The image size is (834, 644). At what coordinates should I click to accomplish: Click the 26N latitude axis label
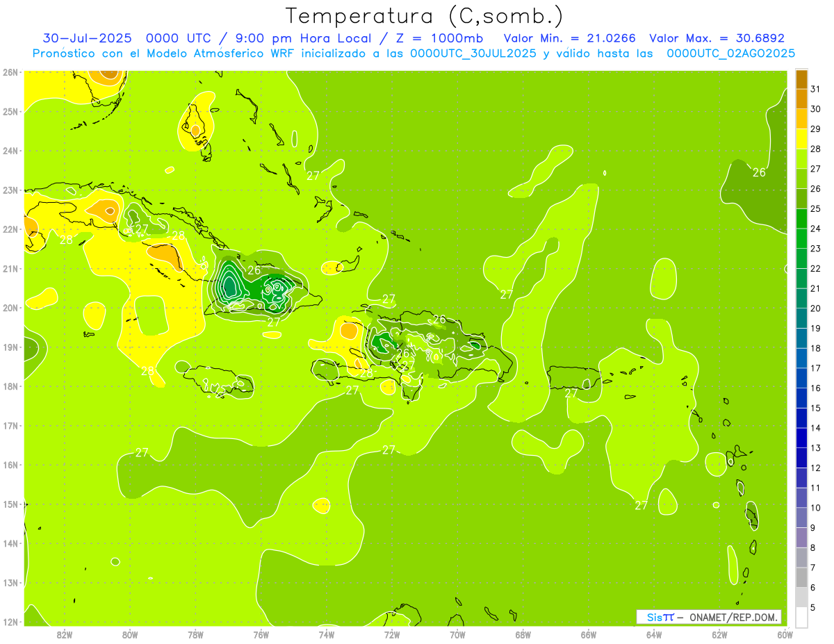pos(10,72)
